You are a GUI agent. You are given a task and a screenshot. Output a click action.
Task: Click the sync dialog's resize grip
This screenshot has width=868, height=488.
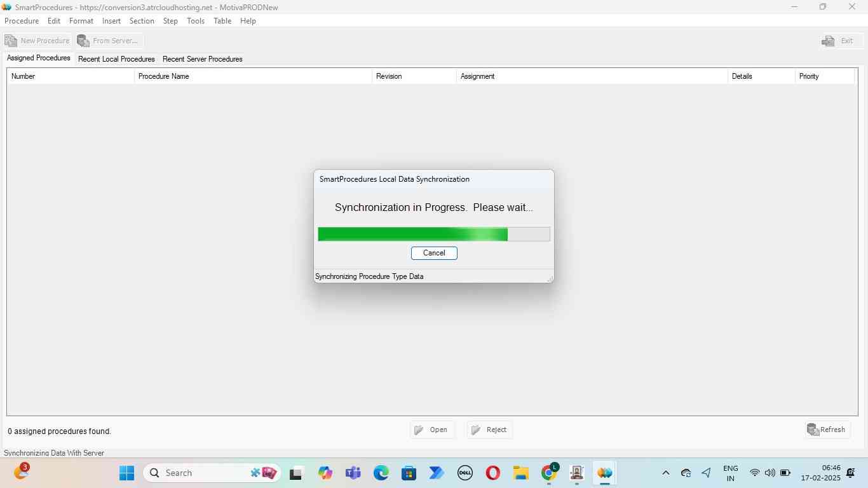[x=550, y=279]
